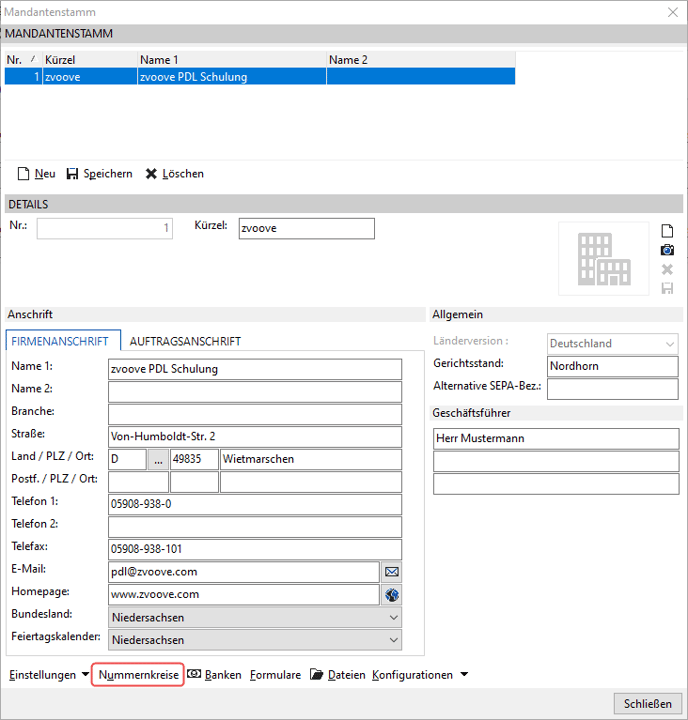Click the Telefon 1 input field
Screen dimensions: 688x720
(255, 504)
